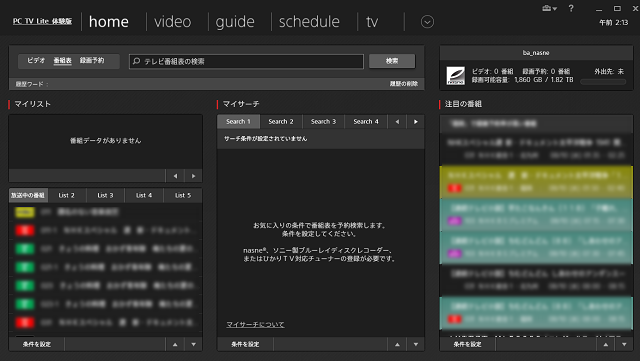Select 番組表 search category
The image size is (640, 361).
[x=62, y=60]
